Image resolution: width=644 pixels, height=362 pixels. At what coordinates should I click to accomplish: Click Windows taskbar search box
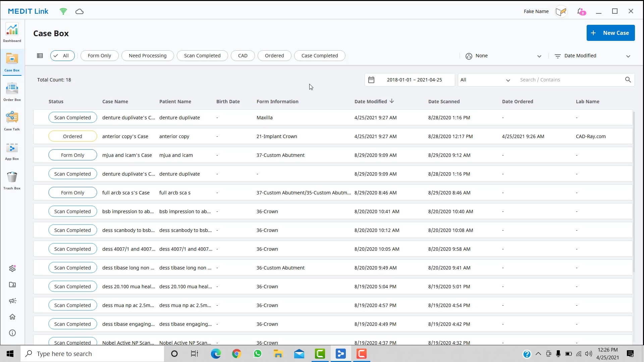[x=92, y=354]
